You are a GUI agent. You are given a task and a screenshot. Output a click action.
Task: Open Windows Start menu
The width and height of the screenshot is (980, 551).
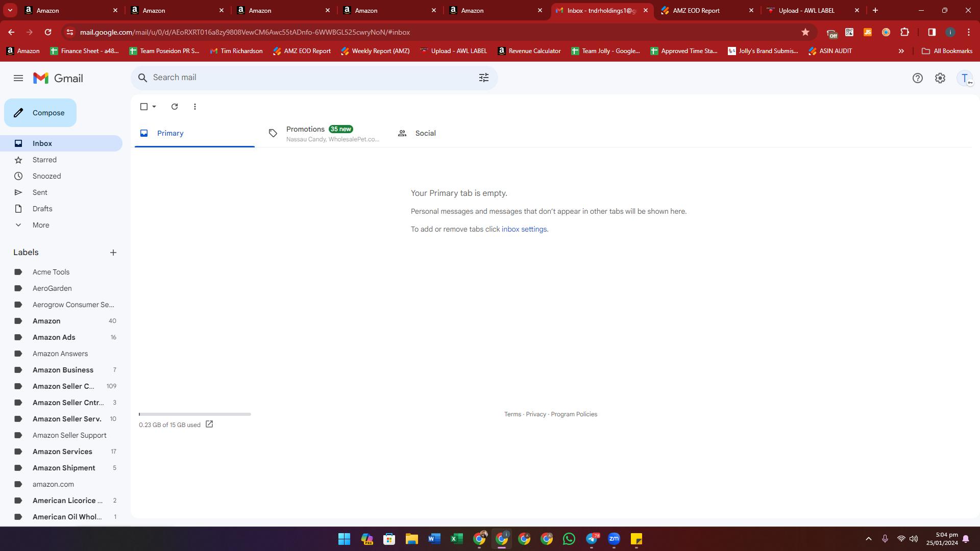(344, 539)
